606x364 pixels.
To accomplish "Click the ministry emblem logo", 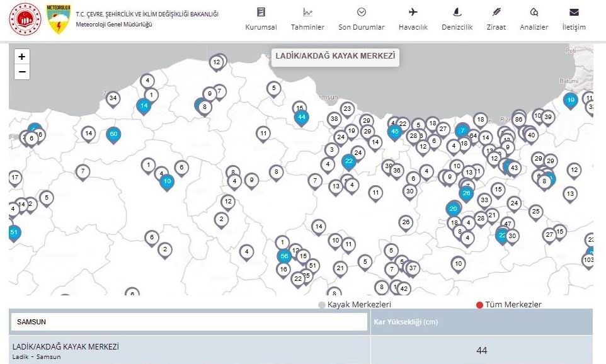I will coord(25,19).
